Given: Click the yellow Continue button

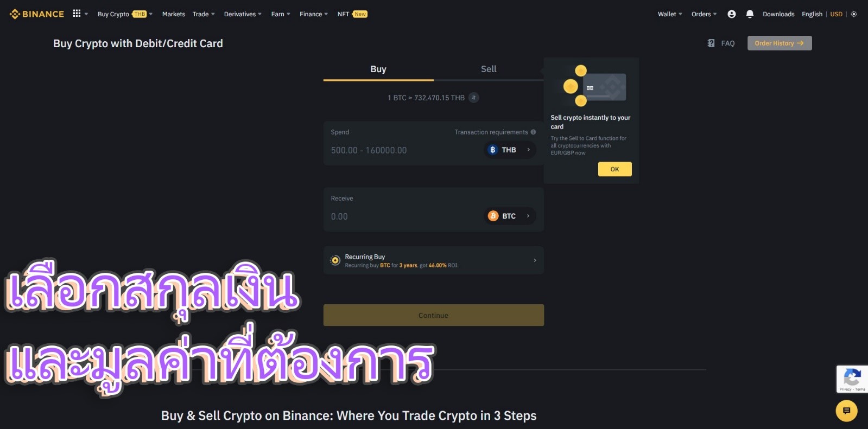Looking at the screenshot, I should point(434,315).
